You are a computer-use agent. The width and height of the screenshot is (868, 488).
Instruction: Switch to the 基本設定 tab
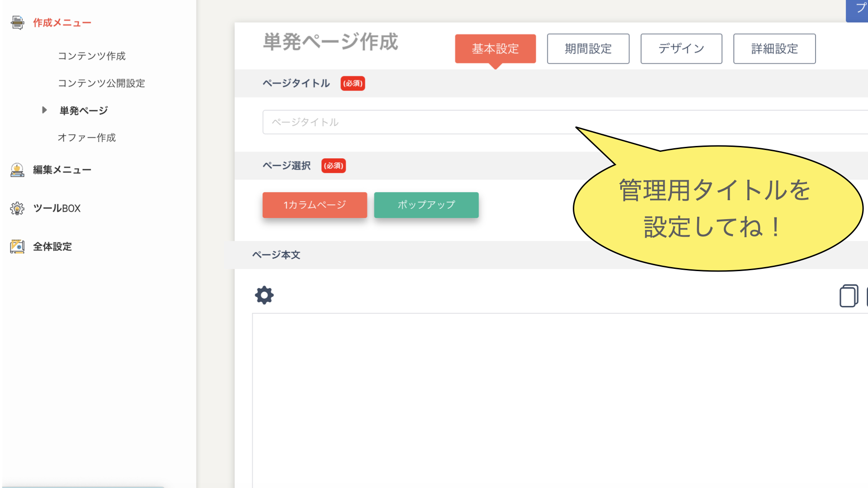tap(495, 48)
